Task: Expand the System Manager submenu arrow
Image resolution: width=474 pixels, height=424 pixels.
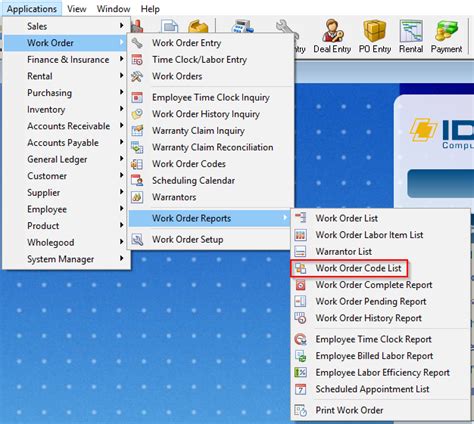Action: pos(122,258)
